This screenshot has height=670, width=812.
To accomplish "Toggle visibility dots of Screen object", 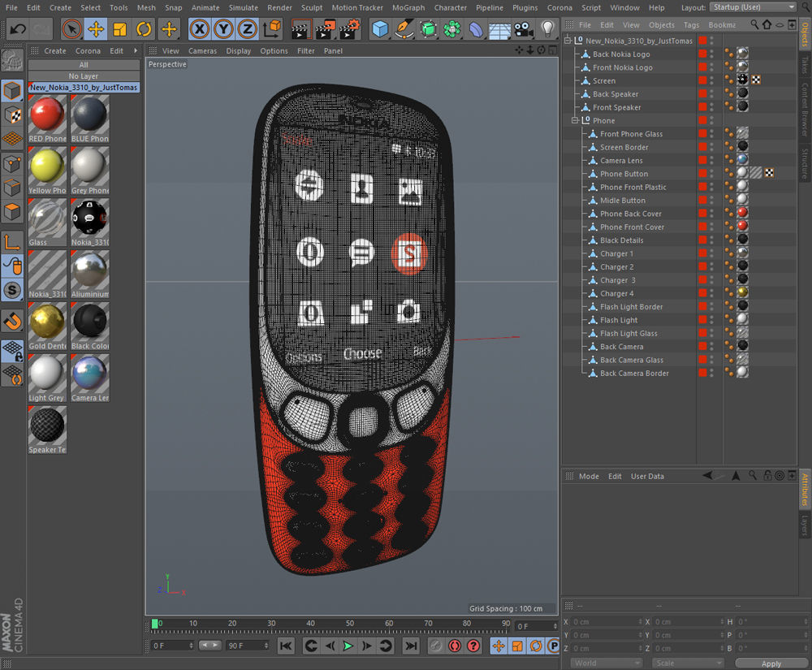I will coord(711,80).
